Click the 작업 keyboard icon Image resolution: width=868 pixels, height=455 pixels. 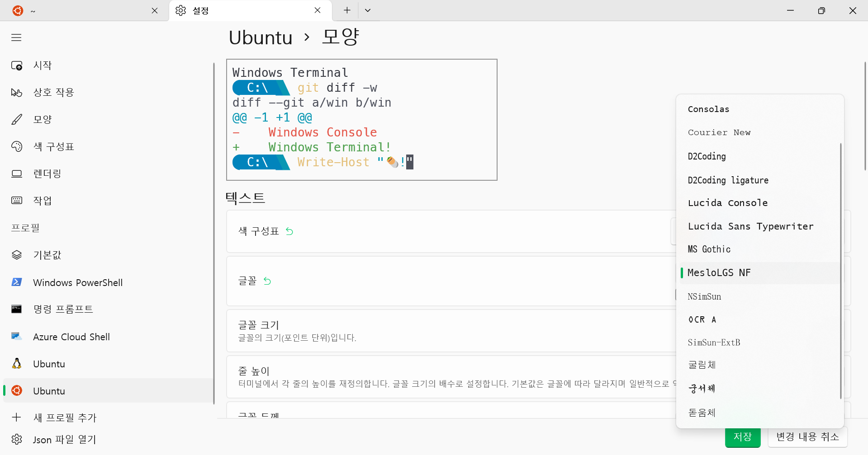(17, 200)
